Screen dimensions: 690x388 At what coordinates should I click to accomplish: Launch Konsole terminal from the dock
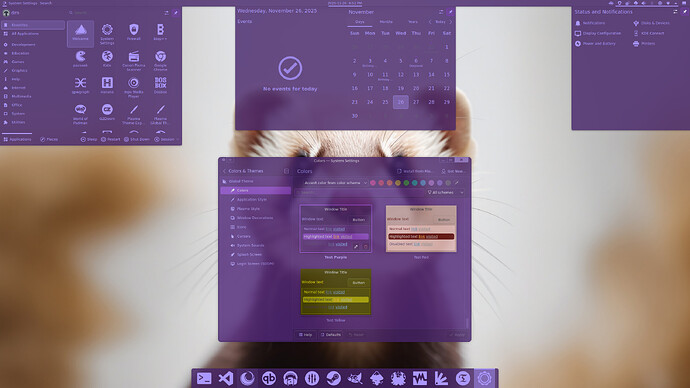pyautogui.click(x=204, y=378)
